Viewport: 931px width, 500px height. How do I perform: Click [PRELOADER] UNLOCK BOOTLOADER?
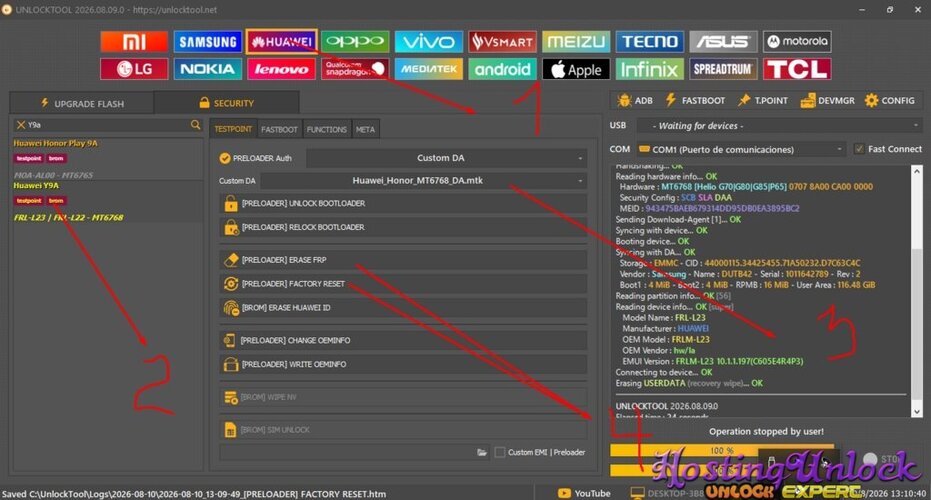tap(403, 203)
